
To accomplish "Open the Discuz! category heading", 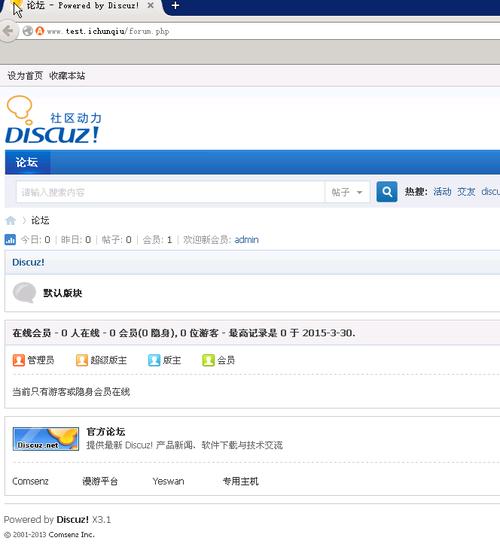I will click(28, 262).
